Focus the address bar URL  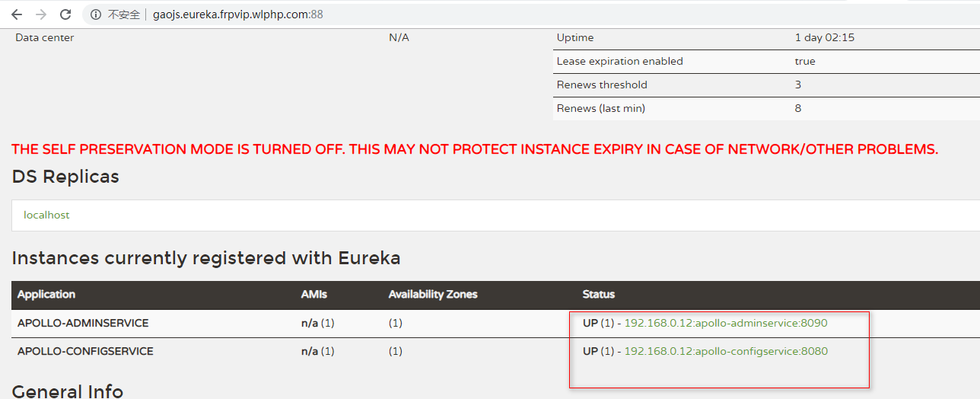pyautogui.click(x=238, y=14)
